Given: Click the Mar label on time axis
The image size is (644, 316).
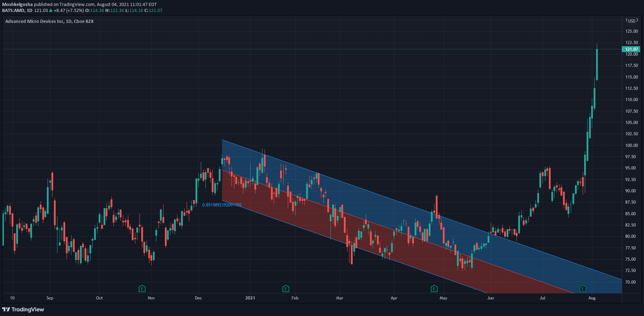Looking at the screenshot, I should [340, 298].
